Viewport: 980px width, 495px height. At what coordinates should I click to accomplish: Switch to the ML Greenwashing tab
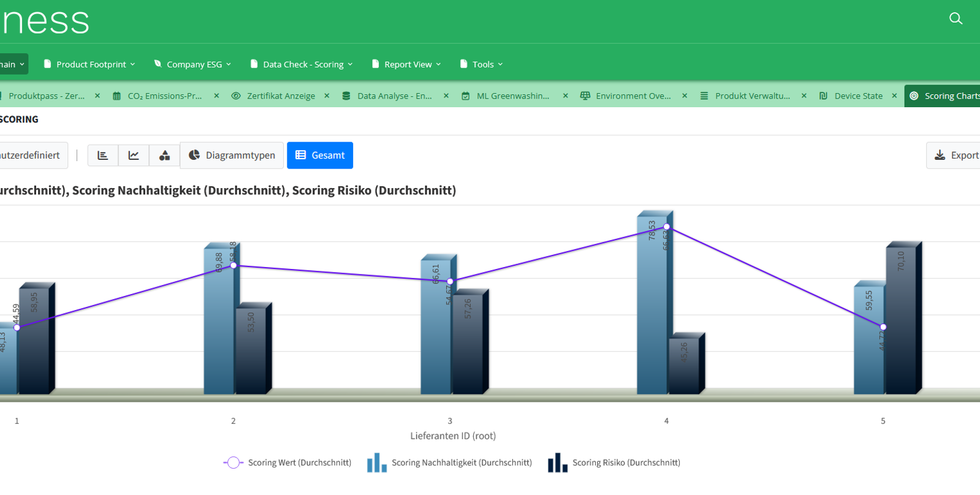512,96
